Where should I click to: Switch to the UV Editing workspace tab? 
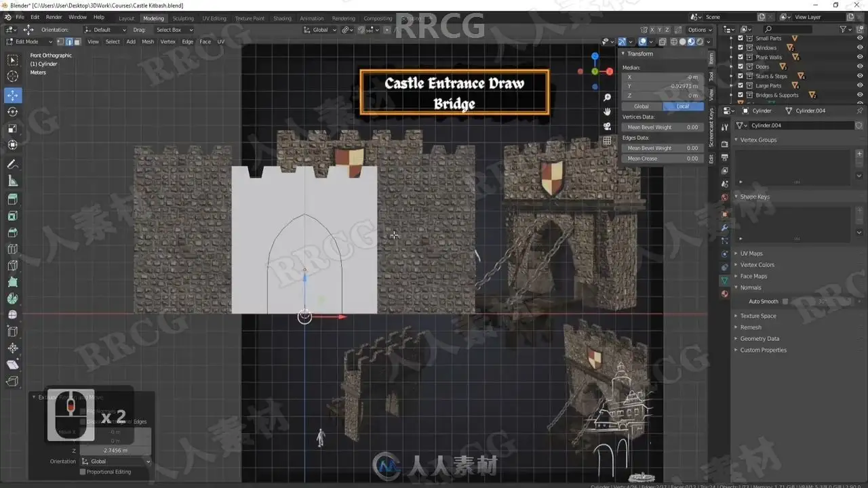pyautogui.click(x=214, y=18)
